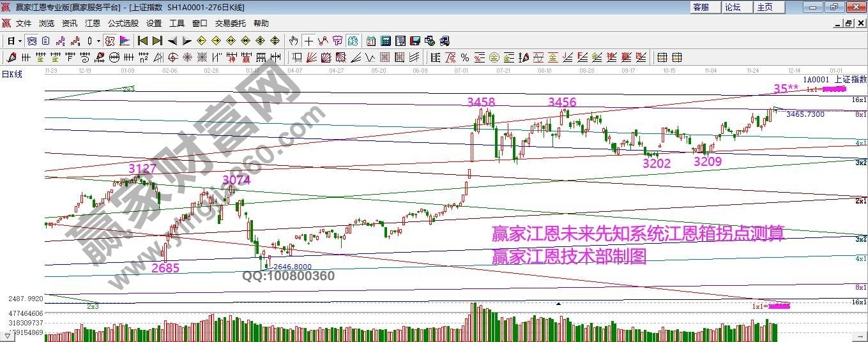Click the circular compass wheel tool
Image resolution: width=868 pixels, height=342 pixels.
[x=188, y=57]
